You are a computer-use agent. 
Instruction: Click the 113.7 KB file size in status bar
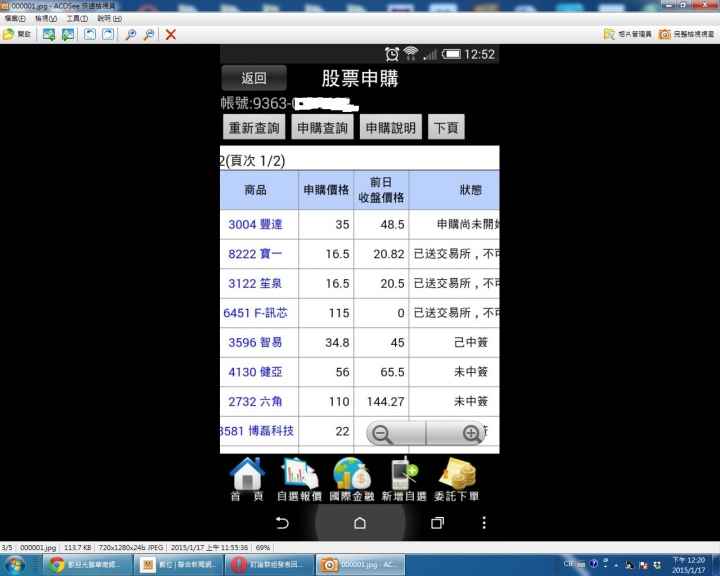(78, 548)
